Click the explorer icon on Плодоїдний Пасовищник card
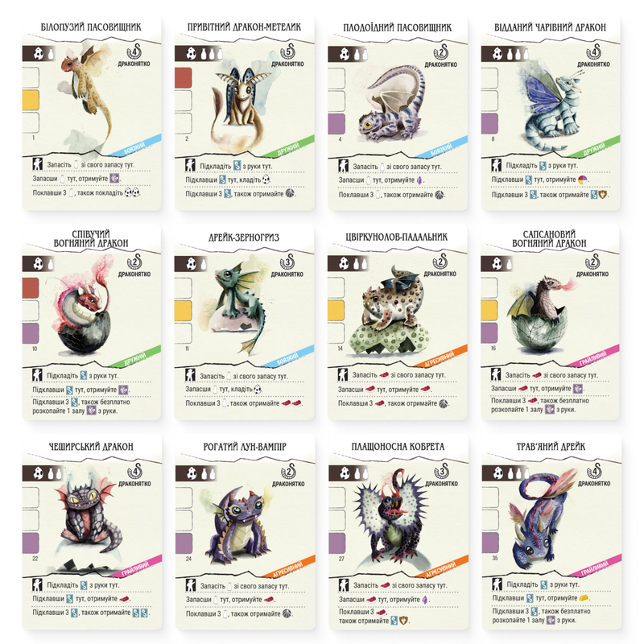The image size is (644, 644). pos(344,166)
